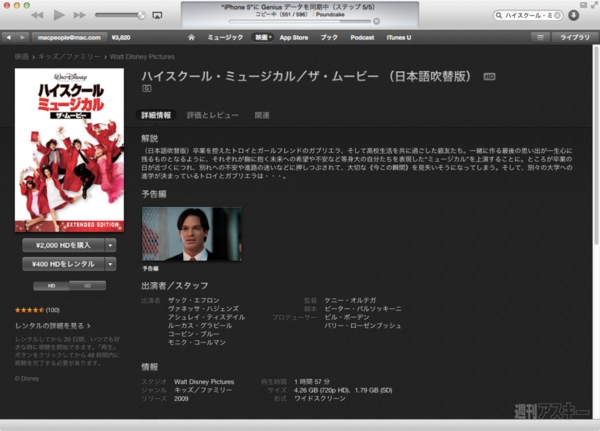
Task: Play the 予告編 trailer thumbnail
Action: coord(192,234)
